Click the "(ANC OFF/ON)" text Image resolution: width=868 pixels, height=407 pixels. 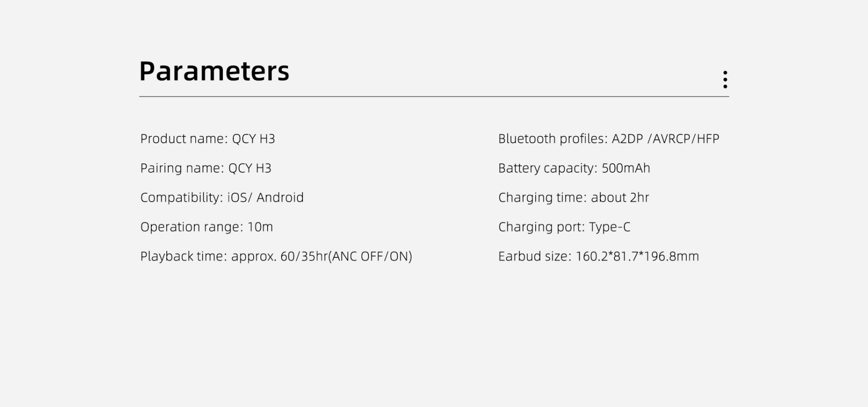coord(370,256)
